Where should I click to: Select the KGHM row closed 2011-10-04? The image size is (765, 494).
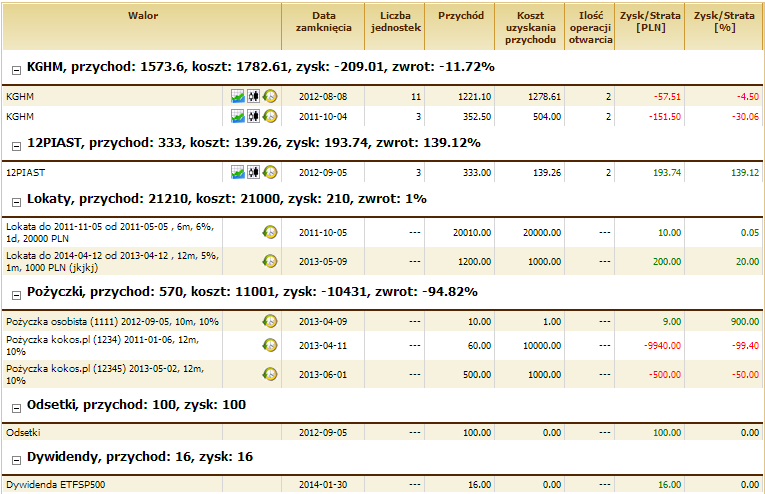coord(382,117)
